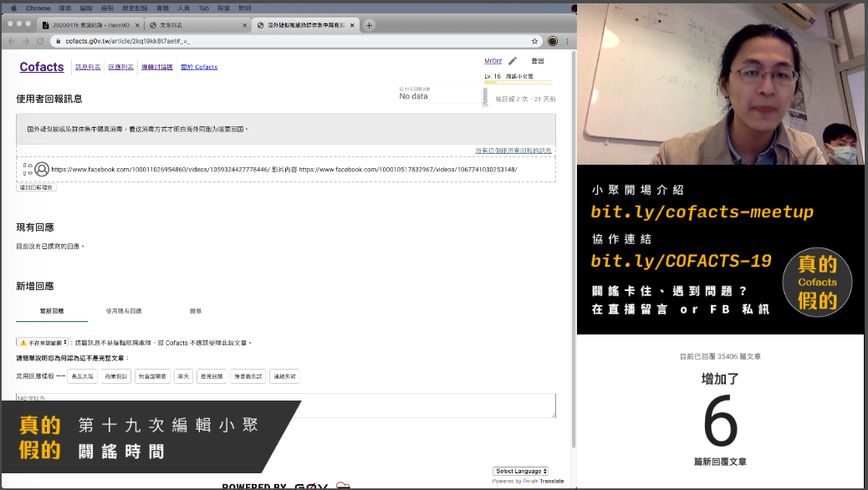
Task: Open the reply type dropdown with warning icon
Action: tap(42, 343)
